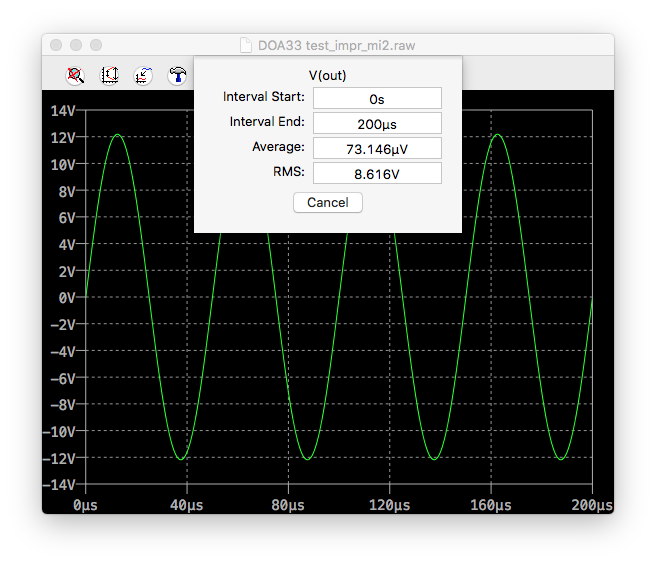Click the RMS field showing 8.616V
The height and width of the screenshot is (564, 656).
point(377,173)
